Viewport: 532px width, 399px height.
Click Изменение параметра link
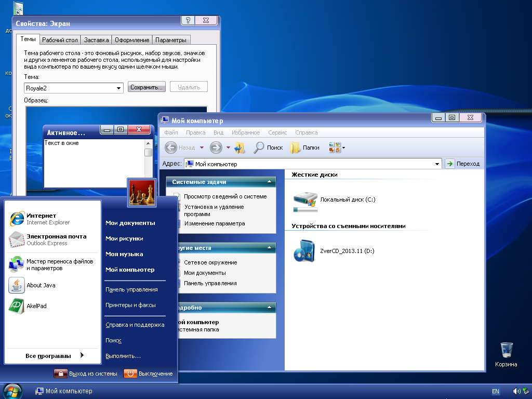point(215,223)
